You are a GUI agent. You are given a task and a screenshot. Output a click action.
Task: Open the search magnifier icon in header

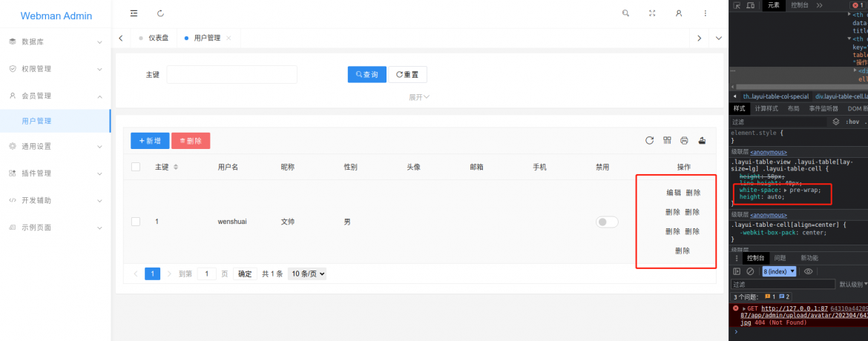[x=625, y=13]
